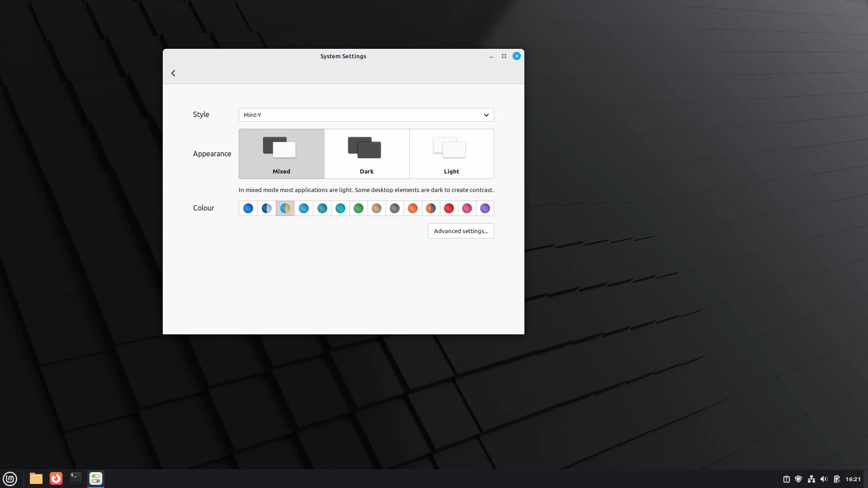
Task: Click the shield icon in the system tray
Action: pos(798,479)
